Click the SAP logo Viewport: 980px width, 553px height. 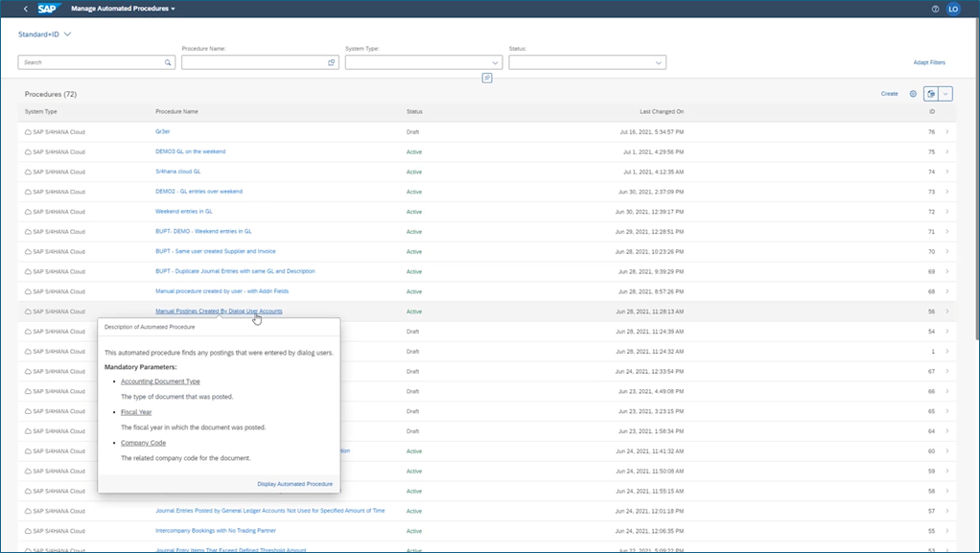(48, 9)
